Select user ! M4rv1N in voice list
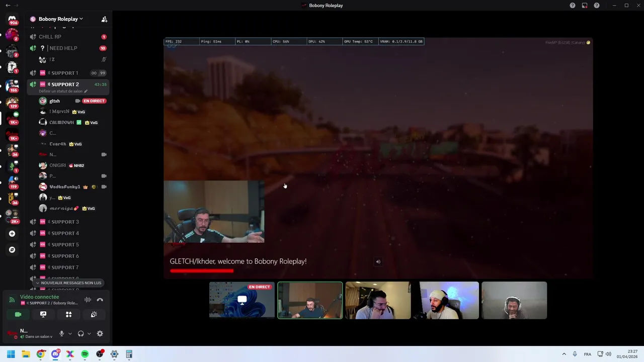The image size is (644, 362). click(x=73, y=112)
